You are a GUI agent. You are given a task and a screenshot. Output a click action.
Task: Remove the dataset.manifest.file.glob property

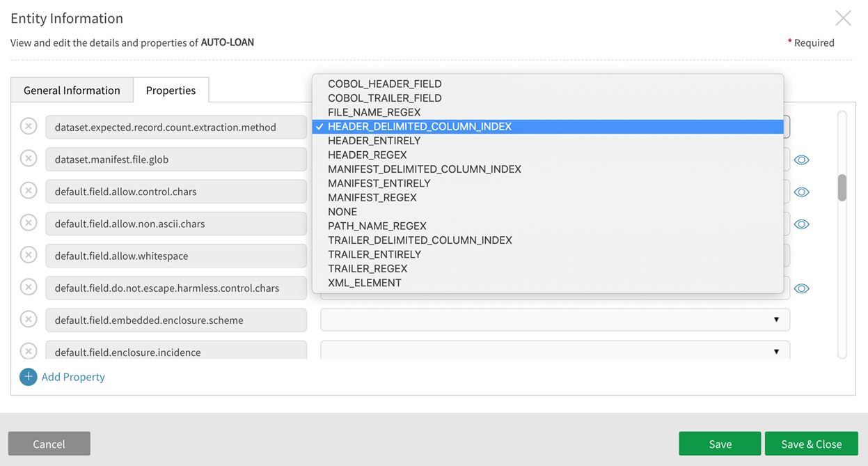coord(29,159)
